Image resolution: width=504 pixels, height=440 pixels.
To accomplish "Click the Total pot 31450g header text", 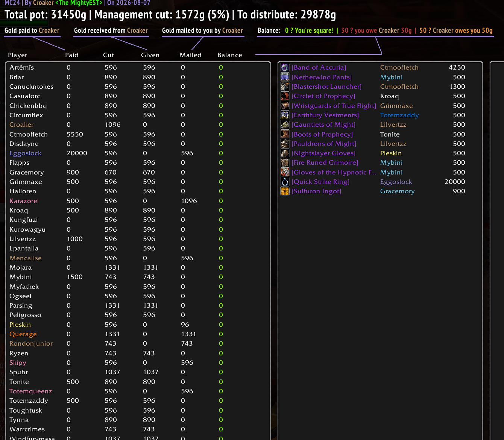I will point(46,15).
